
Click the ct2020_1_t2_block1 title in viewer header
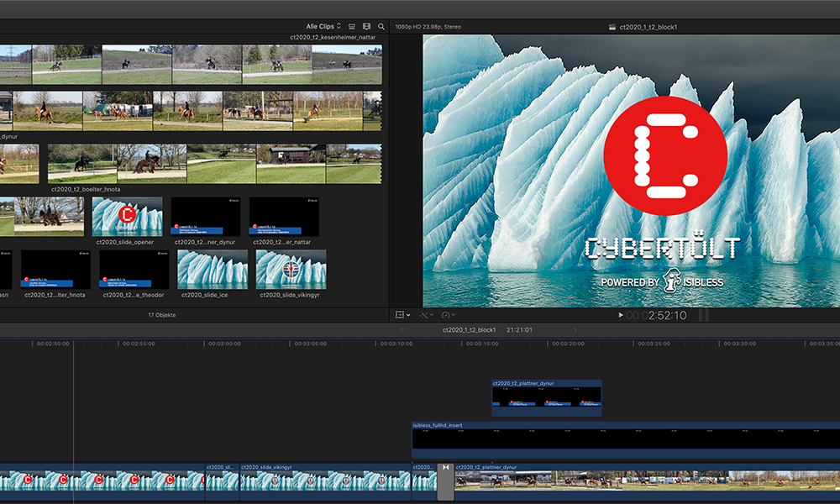point(648,27)
